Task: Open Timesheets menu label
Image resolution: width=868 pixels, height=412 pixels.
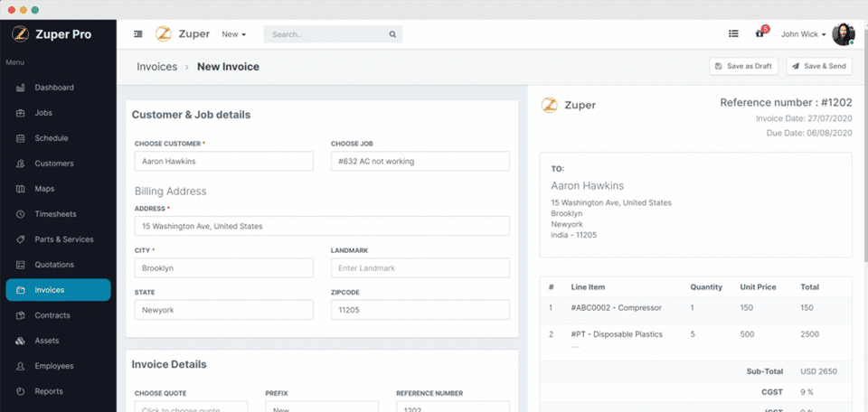Action: pos(55,214)
